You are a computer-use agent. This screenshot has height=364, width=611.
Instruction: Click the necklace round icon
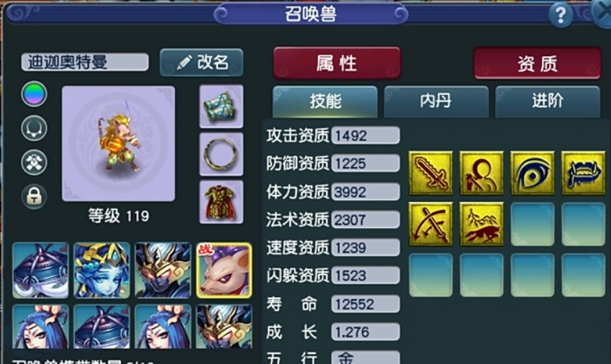(35, 128)
